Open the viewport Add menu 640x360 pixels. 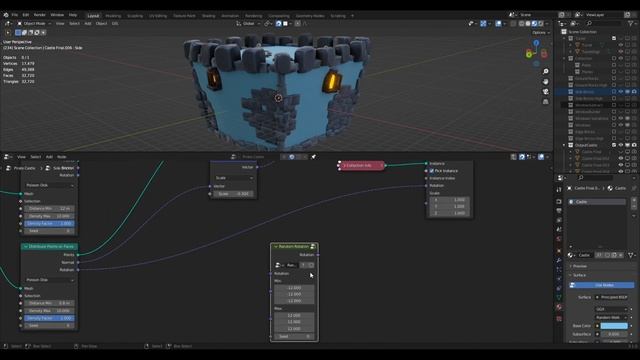click(x=88, y=24)
